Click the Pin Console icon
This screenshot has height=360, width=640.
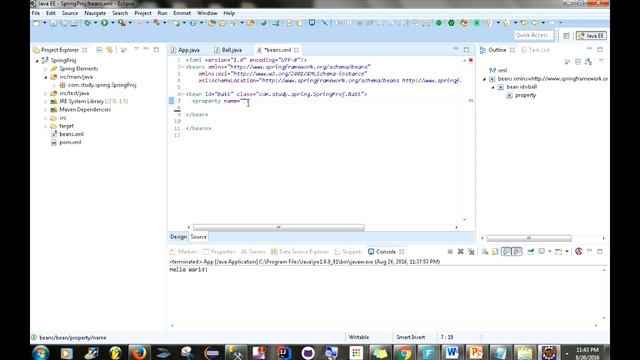point(531,251)
